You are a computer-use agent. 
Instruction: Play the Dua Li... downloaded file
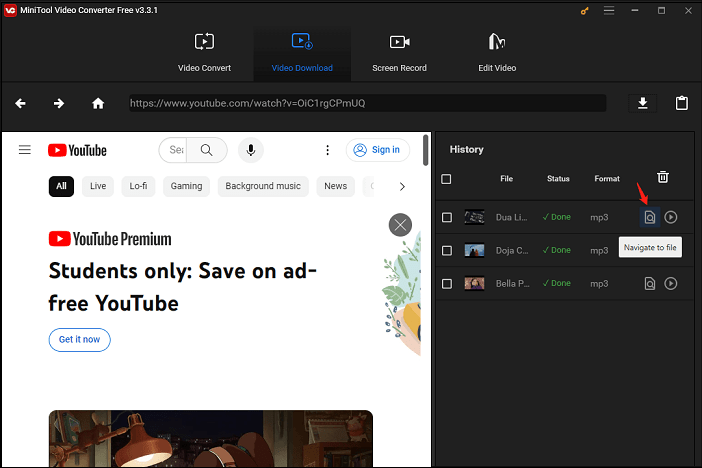(670, 217)
